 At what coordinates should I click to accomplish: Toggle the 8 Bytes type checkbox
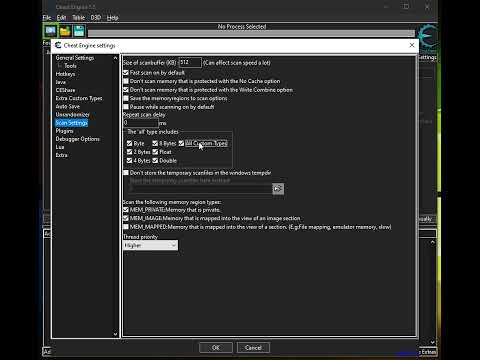(155, 143)
